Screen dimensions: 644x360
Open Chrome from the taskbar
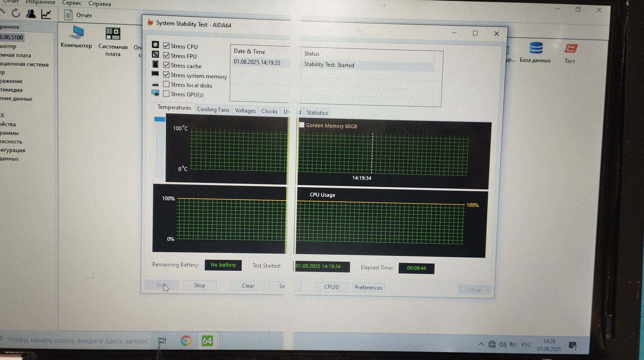tap(186, 341)
